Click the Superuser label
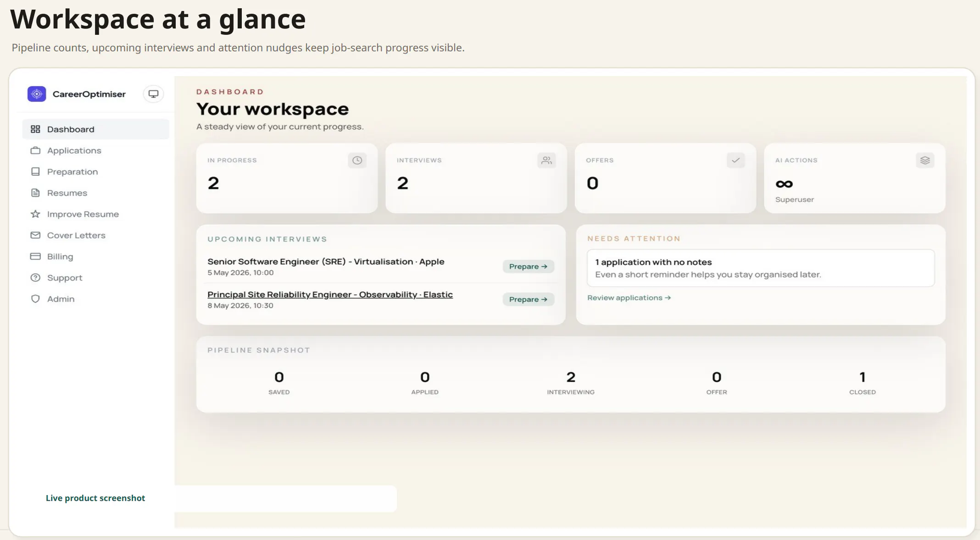 (x=795, y=200)
